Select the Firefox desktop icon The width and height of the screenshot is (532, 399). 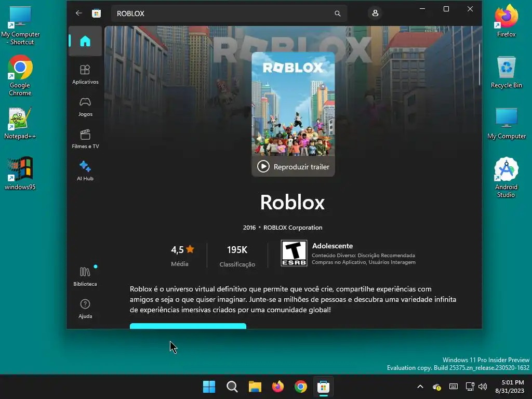click(x=506, y=21)
